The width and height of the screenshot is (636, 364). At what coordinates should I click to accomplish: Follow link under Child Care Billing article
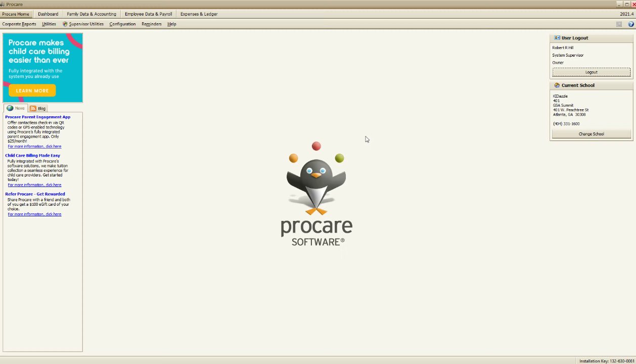pyautogui.click(x=34, y=185)
